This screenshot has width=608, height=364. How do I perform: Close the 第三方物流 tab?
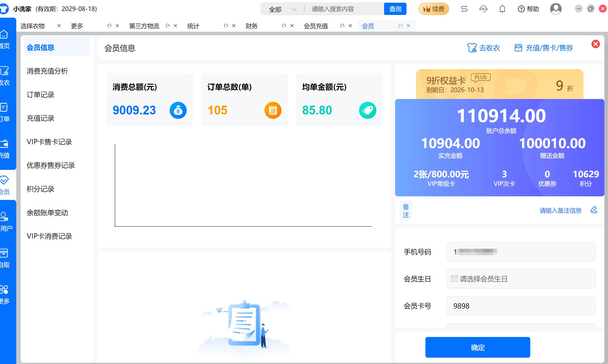[x=175, y=26]
